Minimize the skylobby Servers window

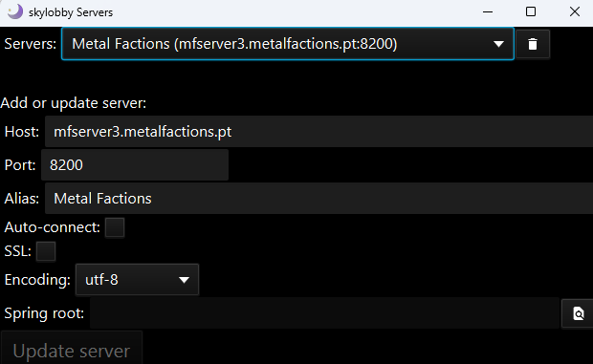(488, 12)
